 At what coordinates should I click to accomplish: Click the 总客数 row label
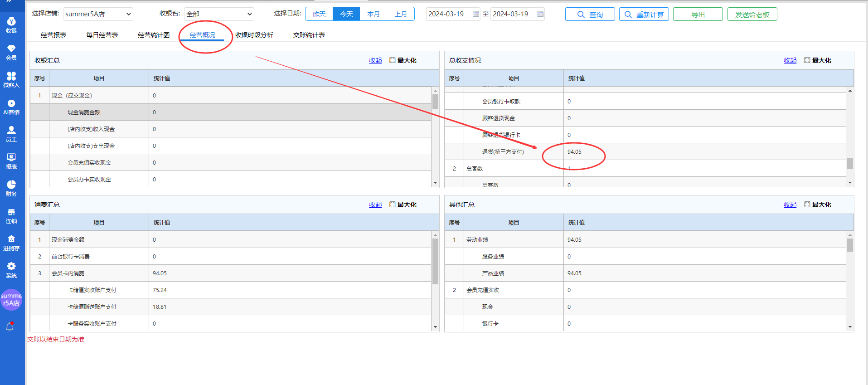click(x=475, y=169)
